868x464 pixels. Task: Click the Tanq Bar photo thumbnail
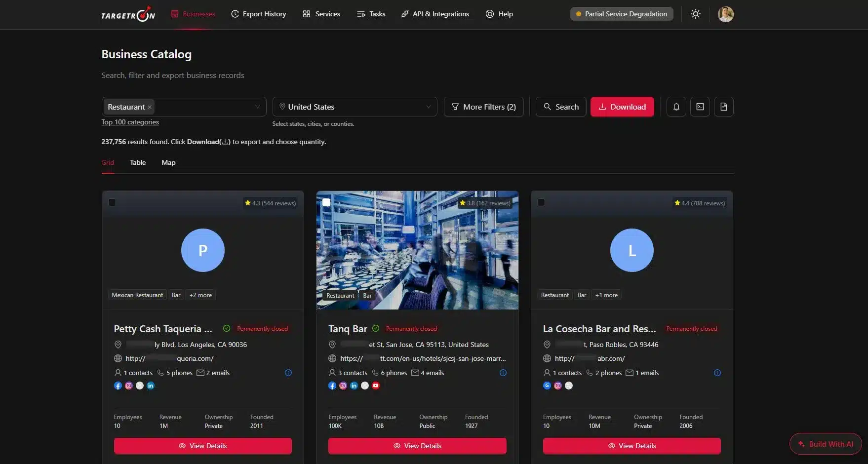417,250
